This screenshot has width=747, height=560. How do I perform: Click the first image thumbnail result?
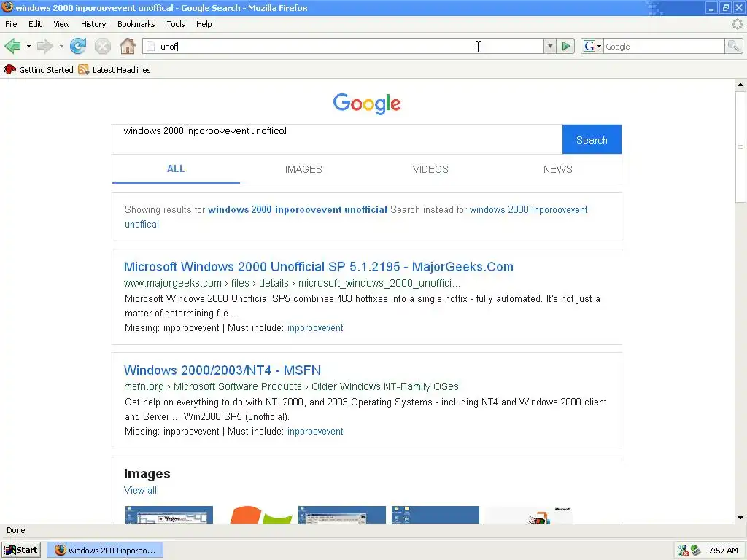169,515
